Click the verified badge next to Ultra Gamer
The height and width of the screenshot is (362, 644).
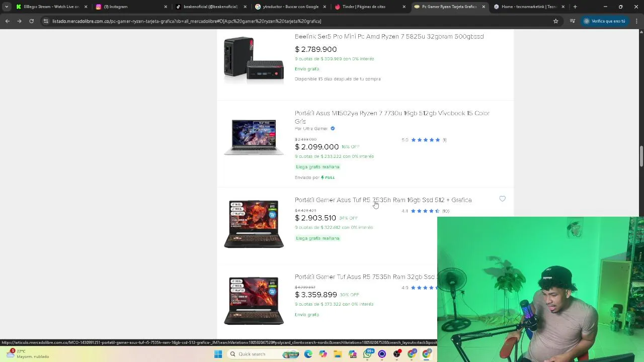tap(333, 128)
